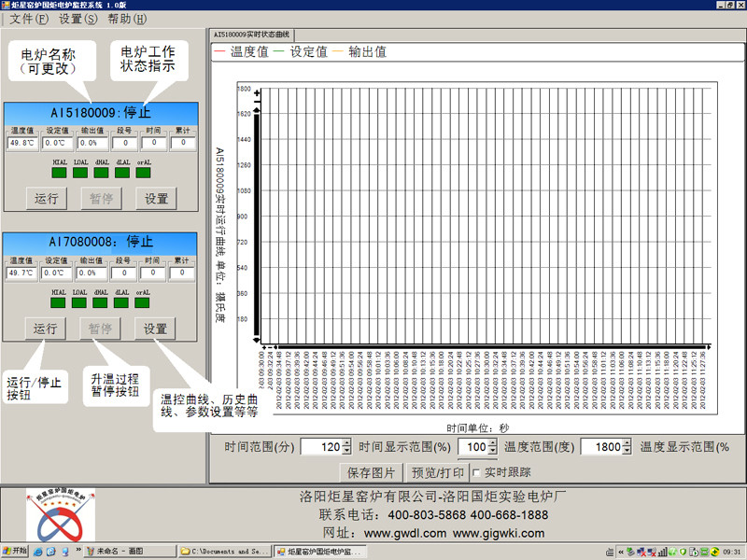Viewport: 747px width, 560px height.
Task: Click the LOAL alarm indicator for AI5180009
Action: (x=80, y=172)
